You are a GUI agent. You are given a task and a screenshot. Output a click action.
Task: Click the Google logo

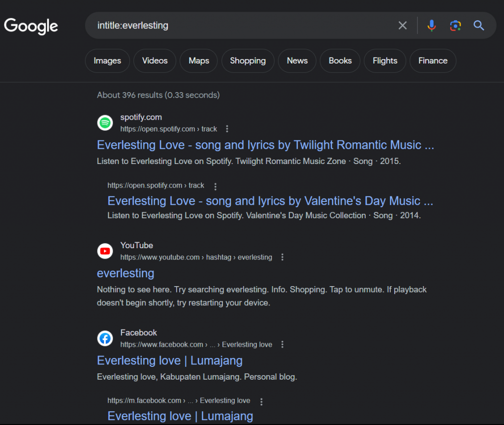pyautogui.click(x=31, y=26)
